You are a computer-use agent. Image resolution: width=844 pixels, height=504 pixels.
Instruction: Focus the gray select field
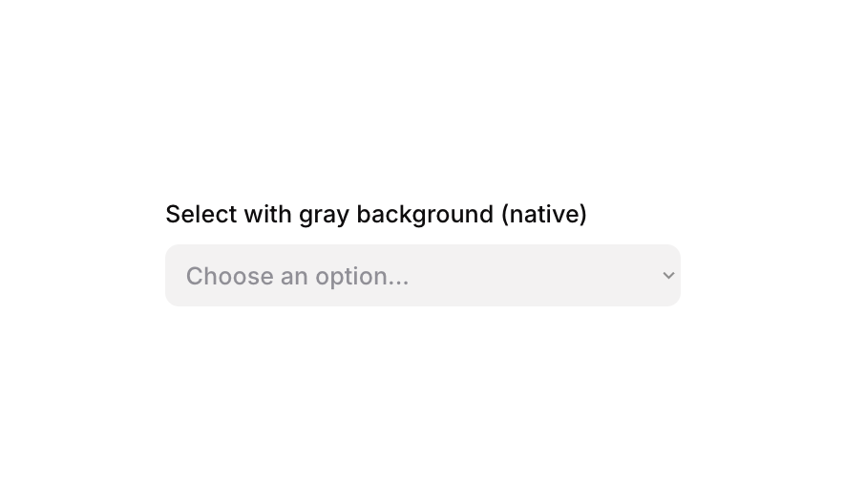pos(422,276)
